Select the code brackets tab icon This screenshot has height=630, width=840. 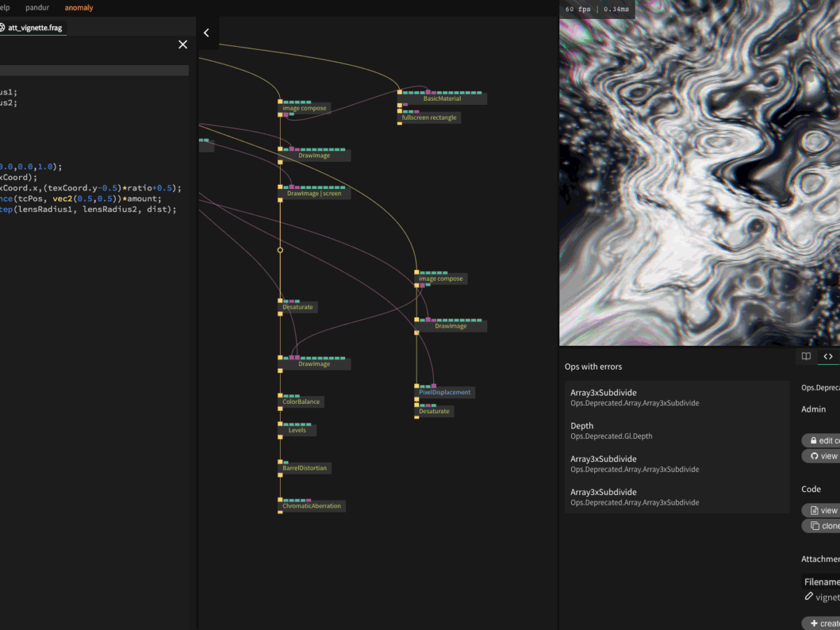(x=828, y=356)
